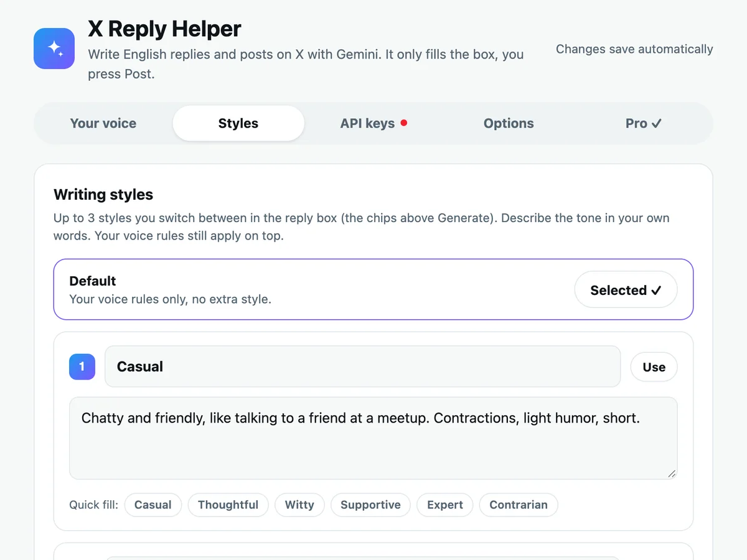Open the Styles tab

pyautogui.click(x=238, y=123)
